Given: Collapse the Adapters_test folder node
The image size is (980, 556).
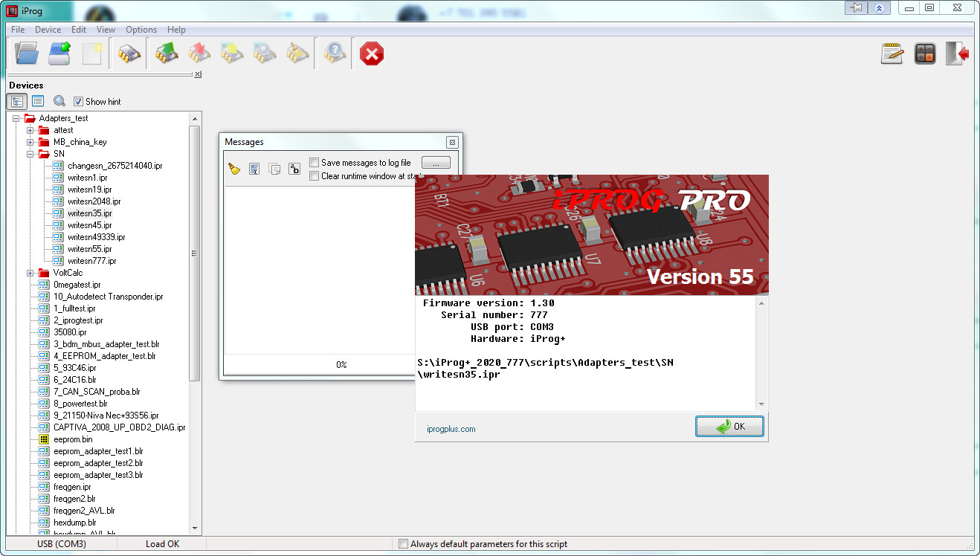Looking at the screenshot, I should coord(16,118).
